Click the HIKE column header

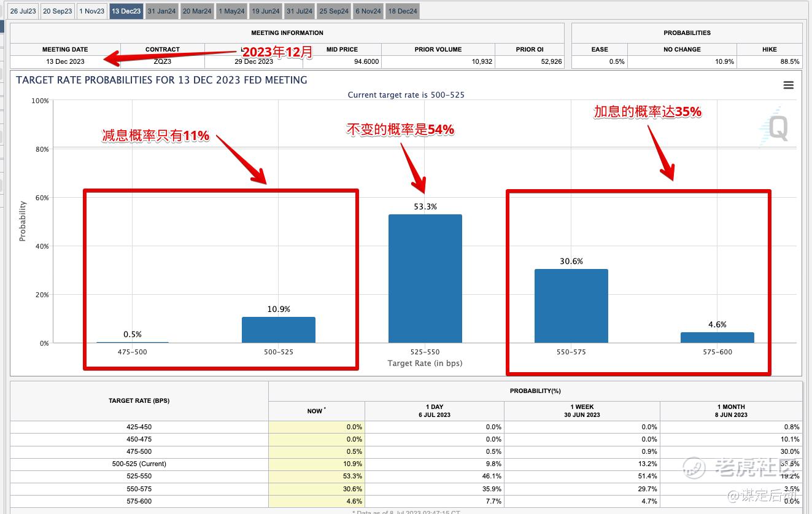[x=770, y=49]
